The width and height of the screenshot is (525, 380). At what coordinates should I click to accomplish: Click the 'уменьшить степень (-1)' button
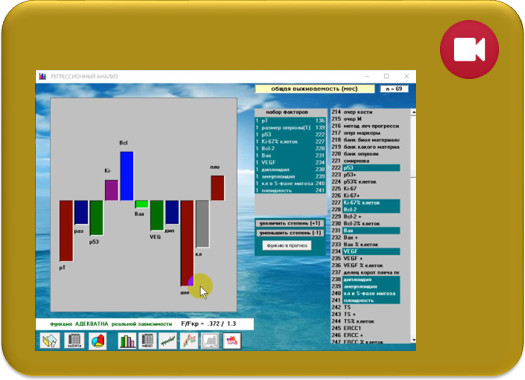[x=290, y=233]
